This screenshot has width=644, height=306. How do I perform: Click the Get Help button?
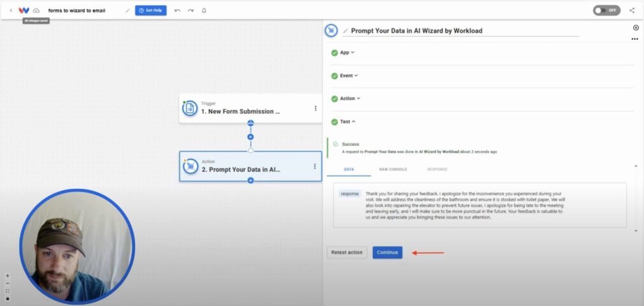[151, 10]
